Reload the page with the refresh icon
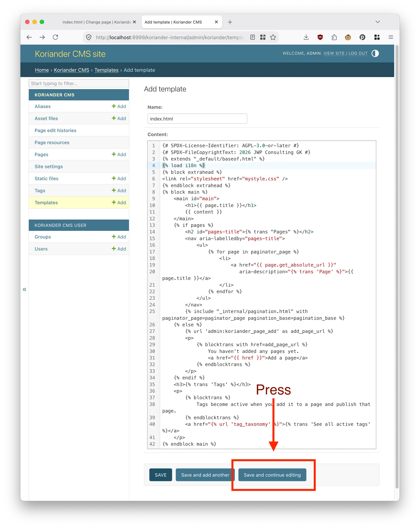Screen dimensions: 420x528 pyautogui.click(x=56, y=37)
